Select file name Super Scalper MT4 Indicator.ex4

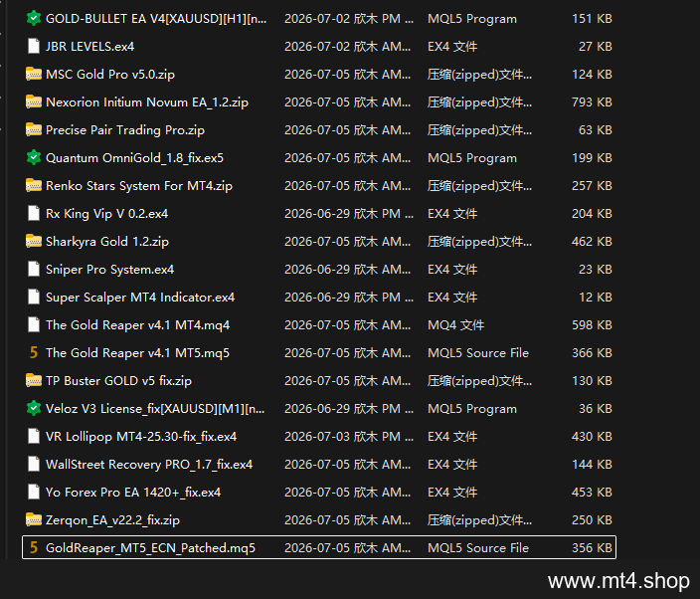(140, 298)
